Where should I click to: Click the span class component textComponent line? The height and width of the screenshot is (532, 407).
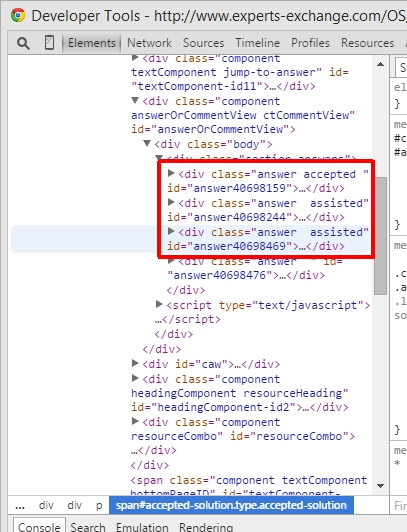[x=249, y=480]
